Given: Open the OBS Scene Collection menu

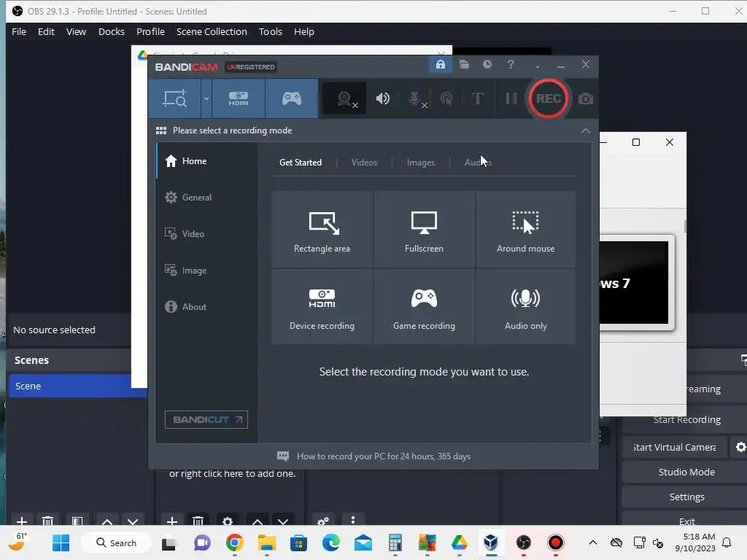Looking at the screenshot, I should click(212, 31).
